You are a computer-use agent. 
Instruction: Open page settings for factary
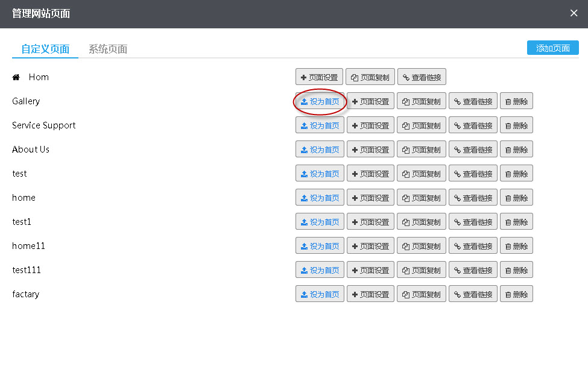coord(370,294)
